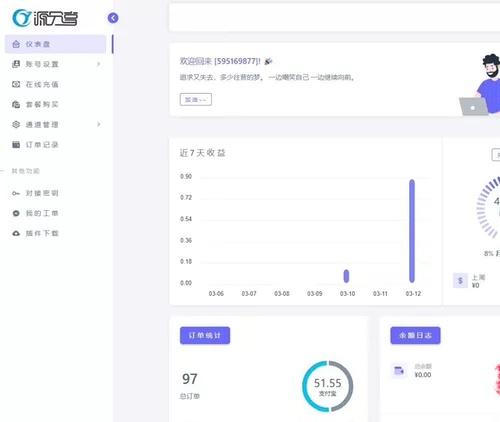
Task: Expand the 账号设置 submenu chevron
Action: coord(99,64)
